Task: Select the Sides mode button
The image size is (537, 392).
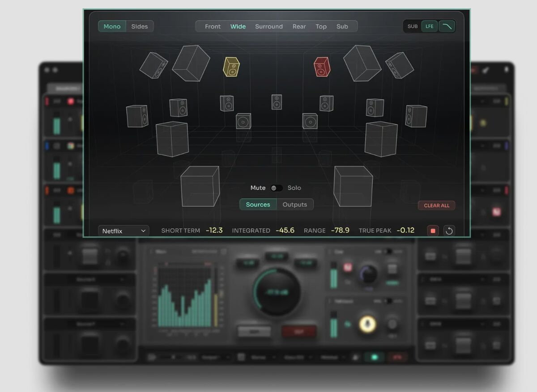Action: (x=139, y=26)
